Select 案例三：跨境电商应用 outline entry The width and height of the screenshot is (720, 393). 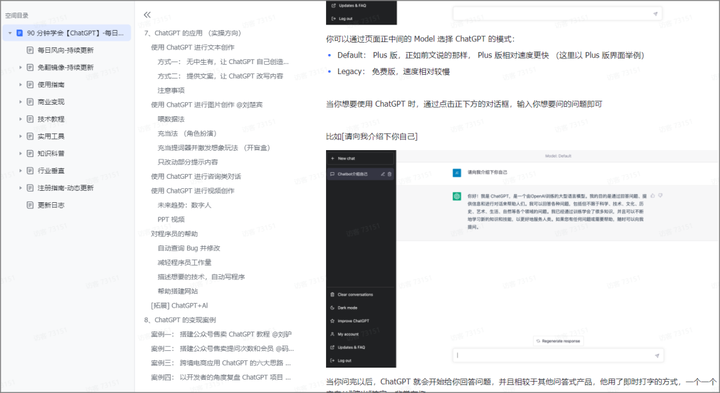[221, 363]
